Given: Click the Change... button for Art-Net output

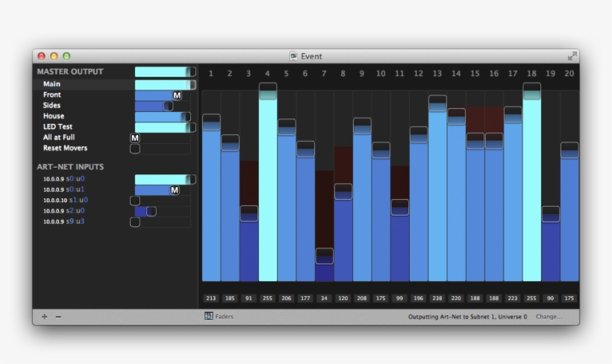Looking at the screenshot, I should [x=549, y=316].
